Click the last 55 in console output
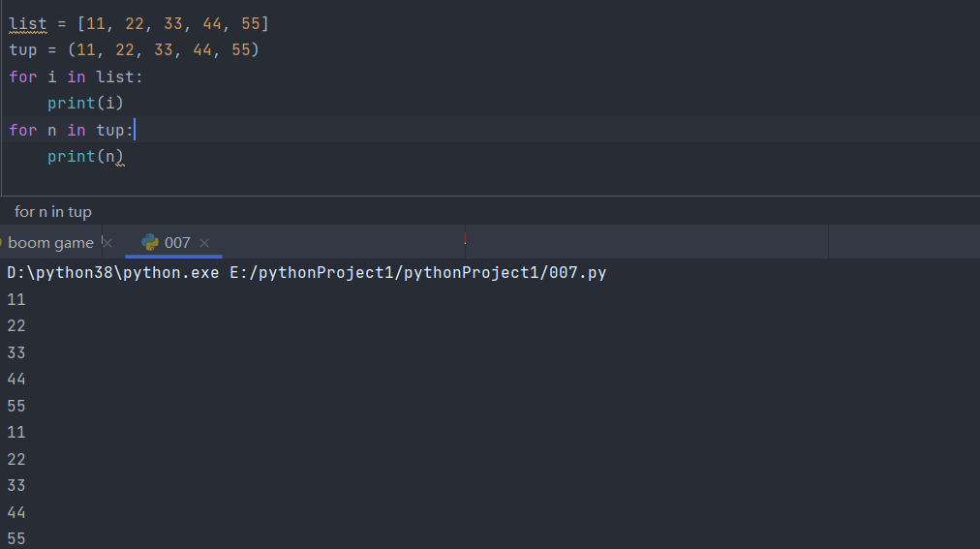Screen dimensions: 980x549 coord(16,538)
